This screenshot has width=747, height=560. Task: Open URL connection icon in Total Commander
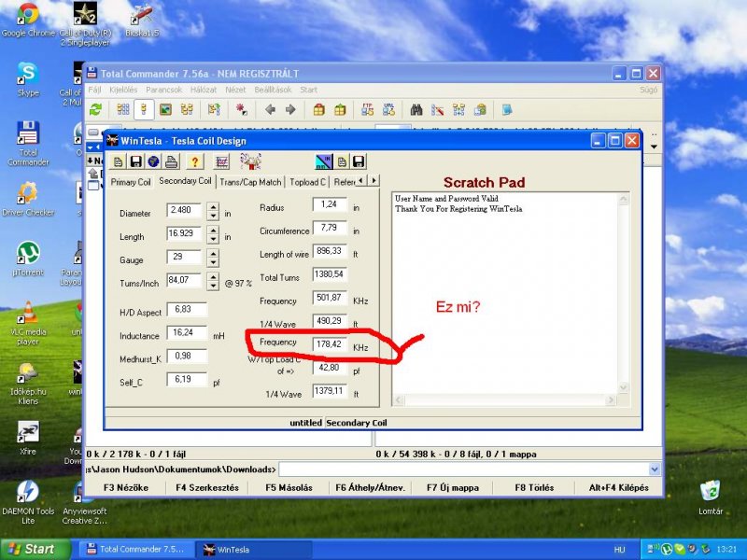[388, 110]
